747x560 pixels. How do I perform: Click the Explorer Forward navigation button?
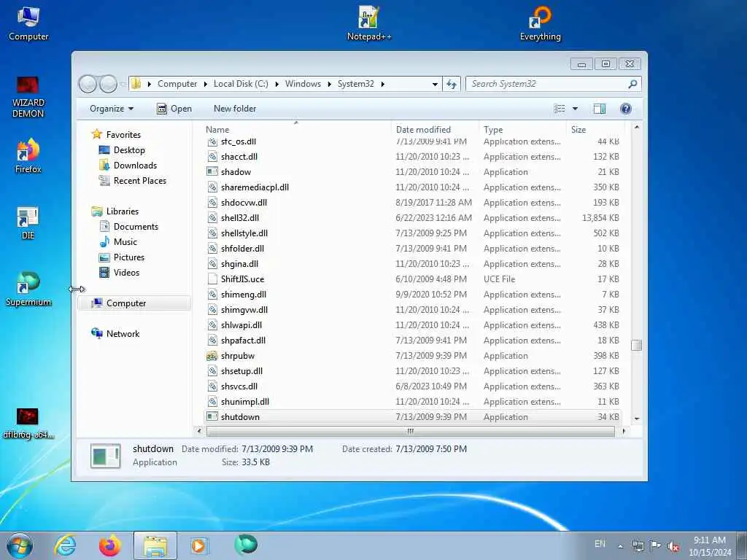[x=108, y=85]
